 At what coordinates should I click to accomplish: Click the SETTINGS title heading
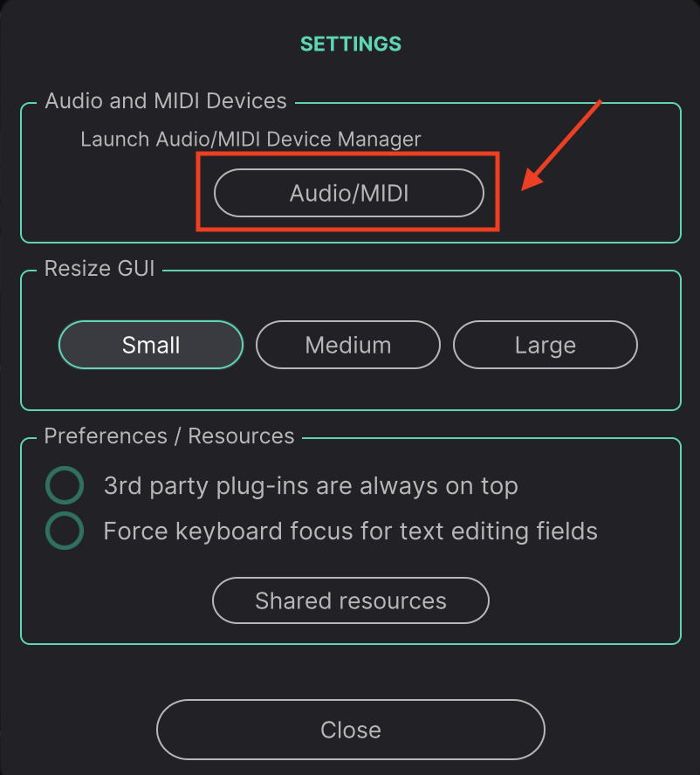pos(351,44)
